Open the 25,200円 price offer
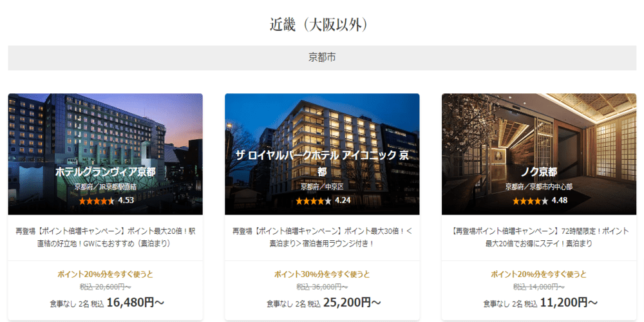644x322 pixels. point(324,303)
